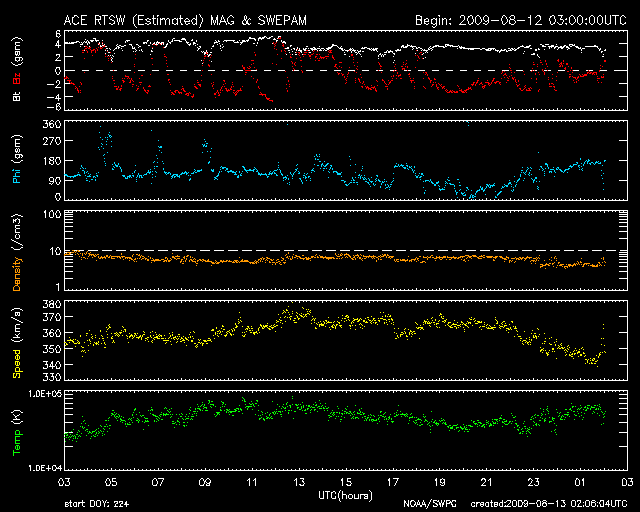Click the '07' hour label on time axis
Viewport: 640px width, 512px height.
[158, 482]
